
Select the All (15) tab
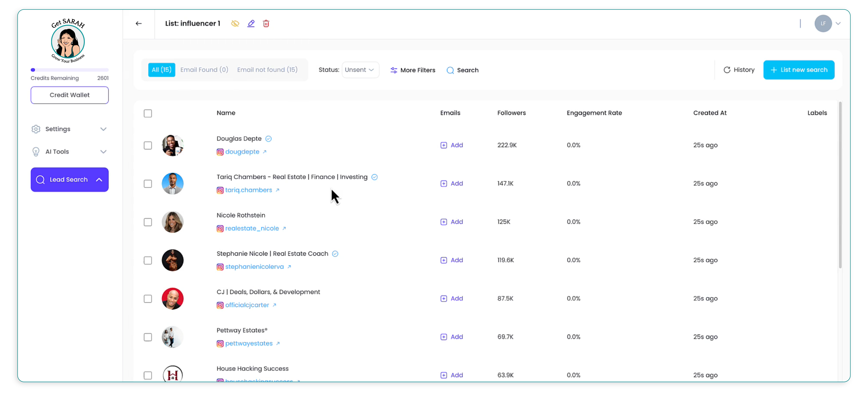162,70
